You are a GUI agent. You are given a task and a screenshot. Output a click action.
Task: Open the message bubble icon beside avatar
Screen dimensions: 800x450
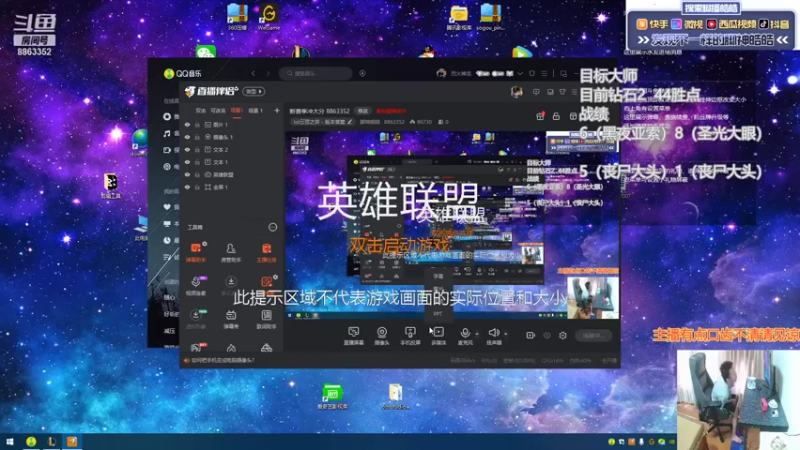click(536, 92)
